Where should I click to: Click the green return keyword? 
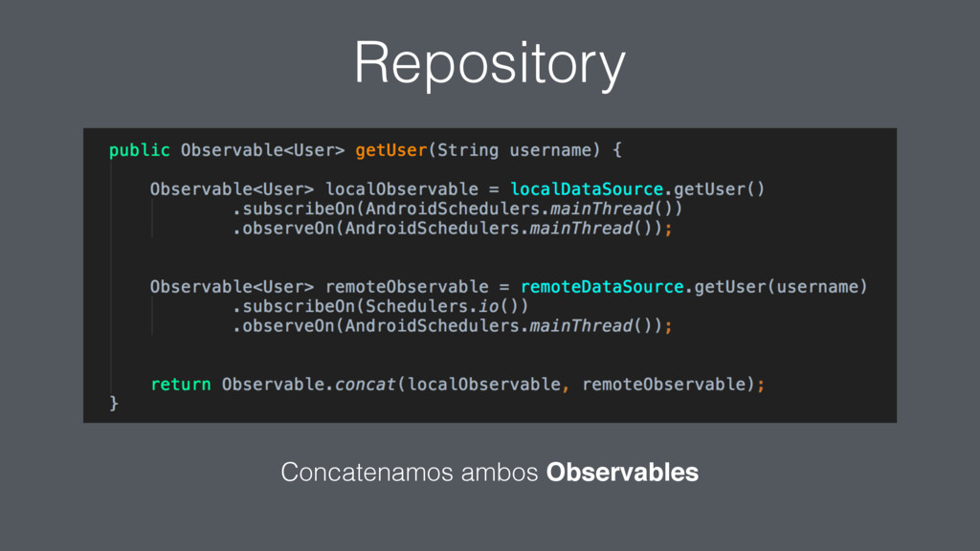coord(181,385)
